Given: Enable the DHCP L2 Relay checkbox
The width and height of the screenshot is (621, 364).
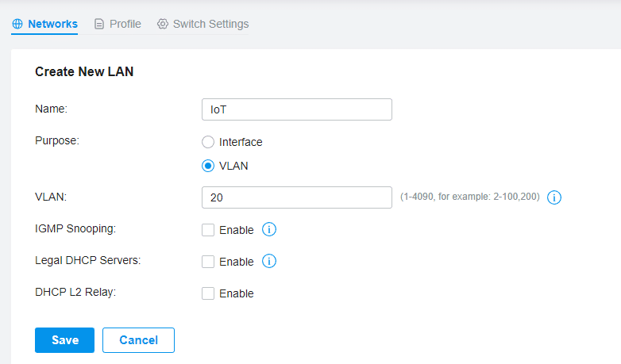Looking at the screenshot, I should [x=208, y=293].
